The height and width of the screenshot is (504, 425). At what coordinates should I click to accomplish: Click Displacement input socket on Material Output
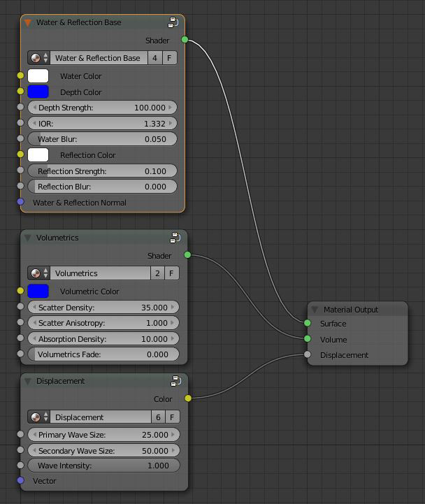(308, 354)
